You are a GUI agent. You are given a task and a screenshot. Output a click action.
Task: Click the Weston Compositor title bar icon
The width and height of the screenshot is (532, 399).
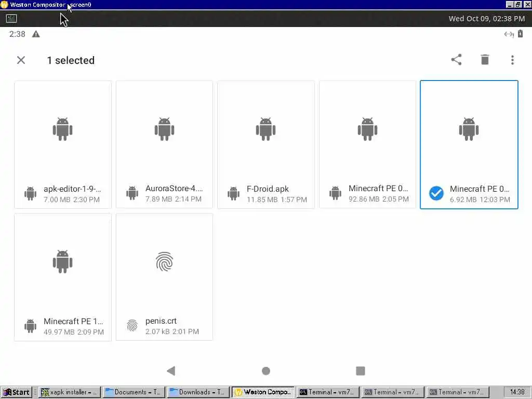pyautogui.click(x=4, y=4)
